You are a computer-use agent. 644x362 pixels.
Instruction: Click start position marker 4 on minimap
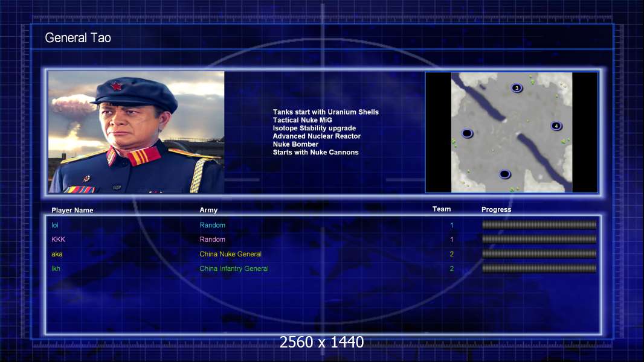556,126
